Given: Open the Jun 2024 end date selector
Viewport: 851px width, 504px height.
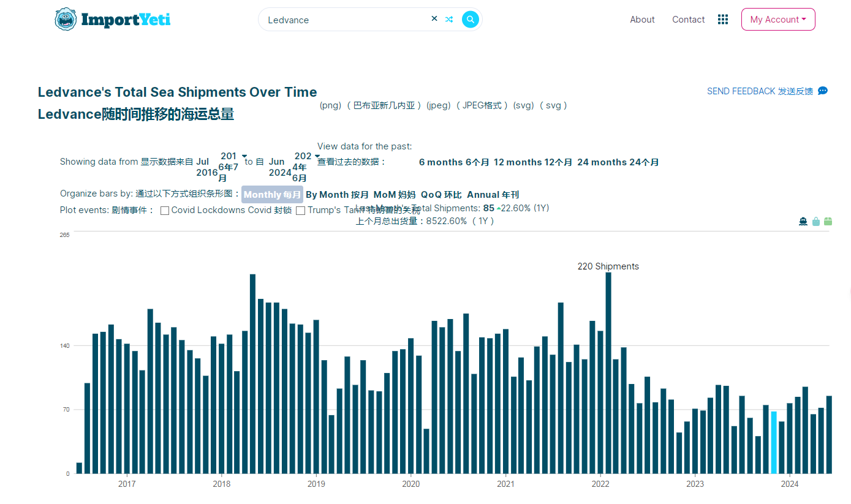Looking at the screenshot, I should point(316,156).
